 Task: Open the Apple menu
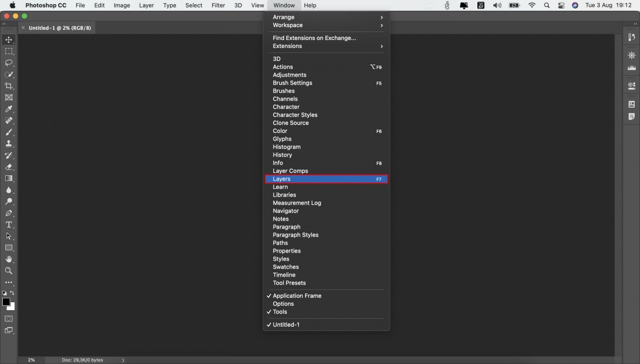12,5
